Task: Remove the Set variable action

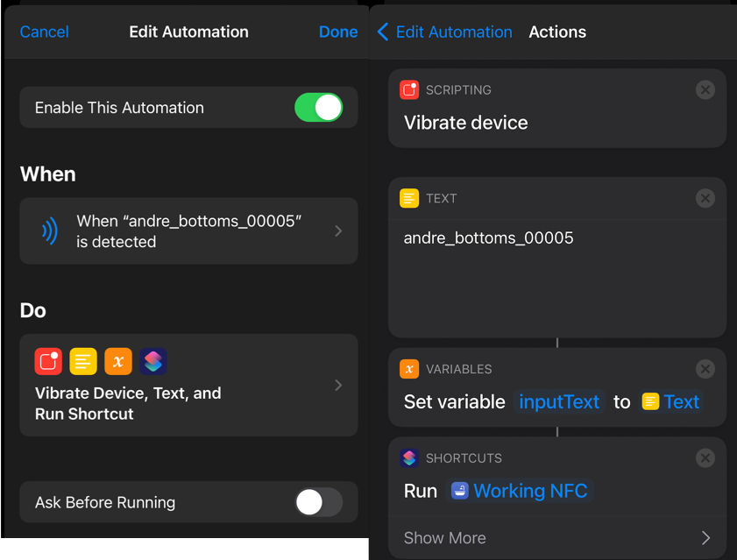Action: [x=705, y=370]
